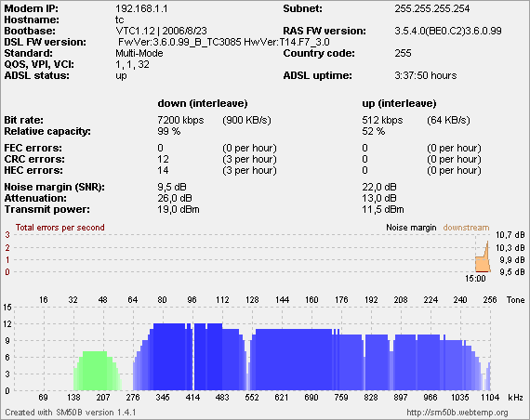Click the (900 KB/s) downstream value
The image size is (530, 420).
[x=246, y=120]
